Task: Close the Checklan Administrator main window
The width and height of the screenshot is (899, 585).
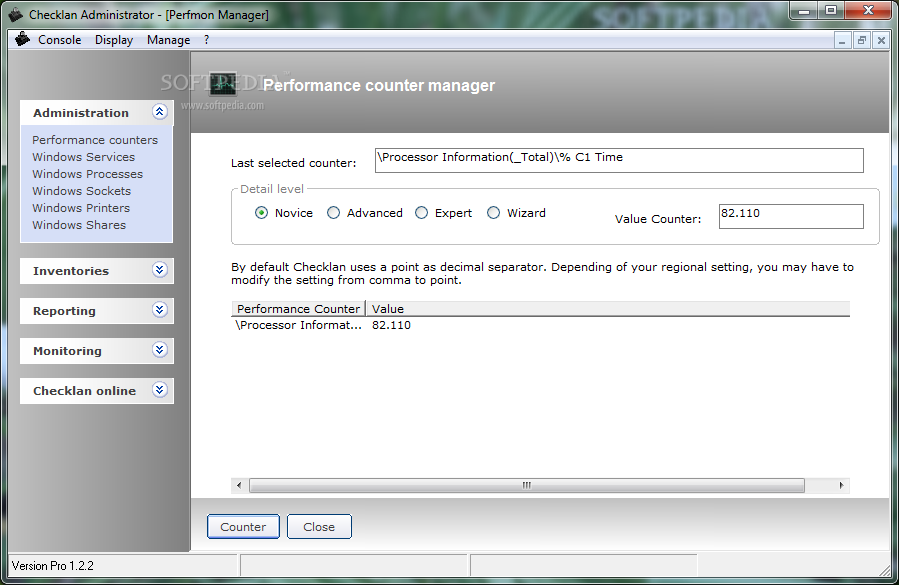Action: [868, 10]
